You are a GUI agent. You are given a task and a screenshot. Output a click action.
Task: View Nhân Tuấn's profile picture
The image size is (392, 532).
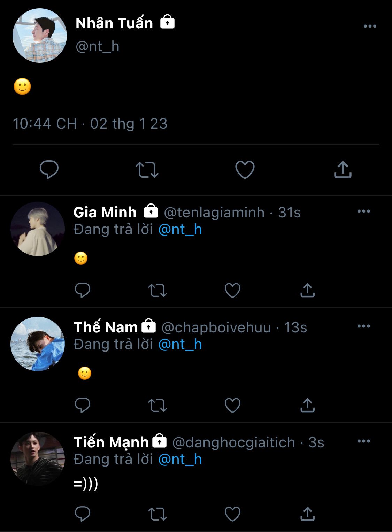pos(39,36)
